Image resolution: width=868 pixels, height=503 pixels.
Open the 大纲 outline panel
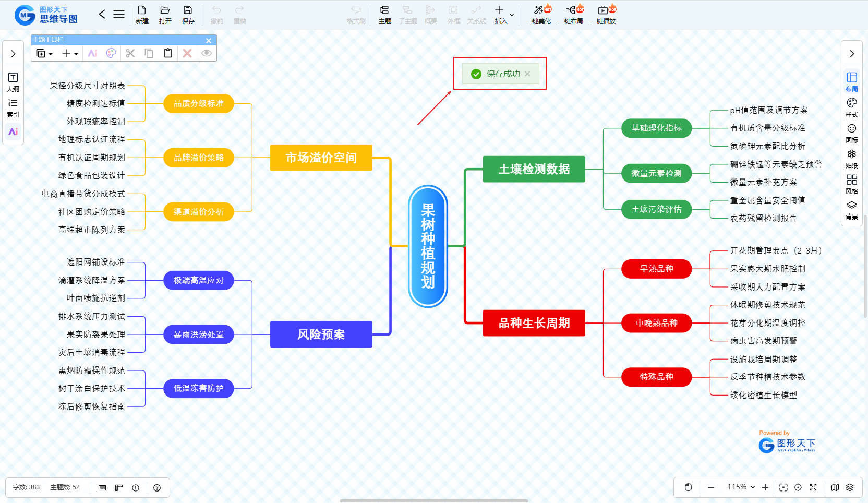point(13,82)
